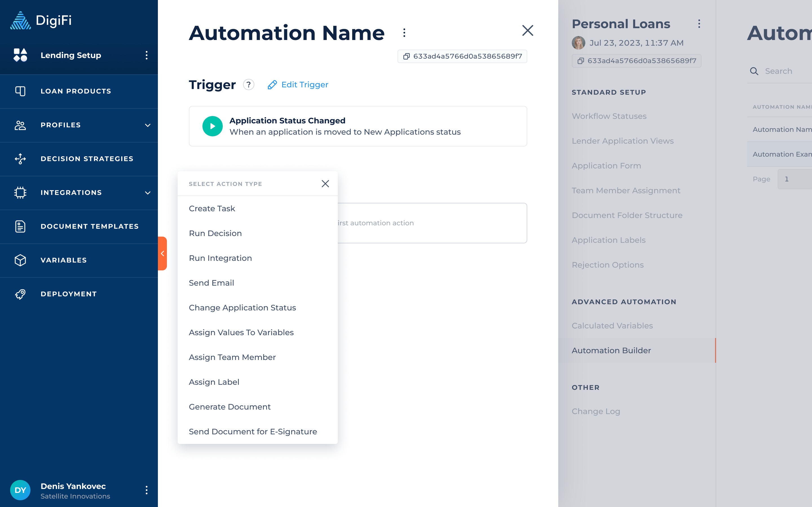Choose Send Email from action list
The height and width of the screenshot is (507, 812).
click(211, 283)
